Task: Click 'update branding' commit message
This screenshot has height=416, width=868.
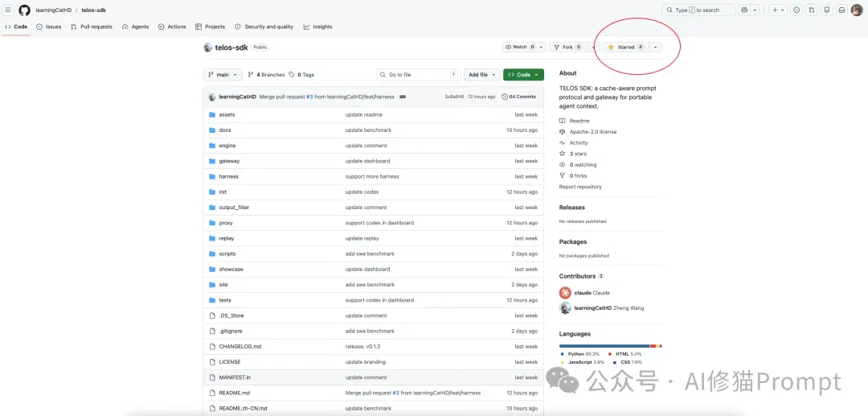Action: [x=366, y=362]
